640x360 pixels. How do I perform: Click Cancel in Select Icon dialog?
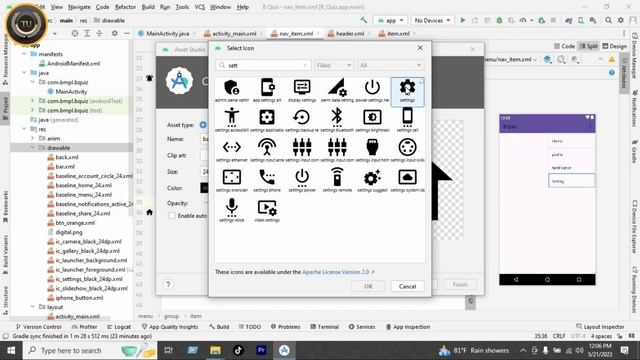pos(407,286)
